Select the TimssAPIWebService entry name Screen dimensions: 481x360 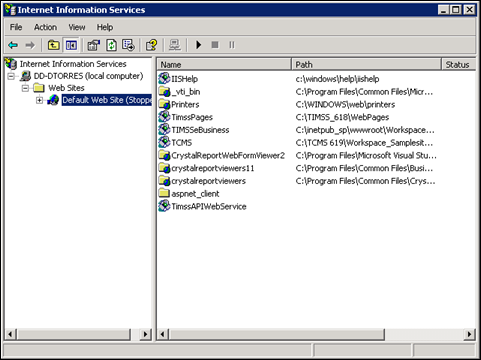[209, 206]
